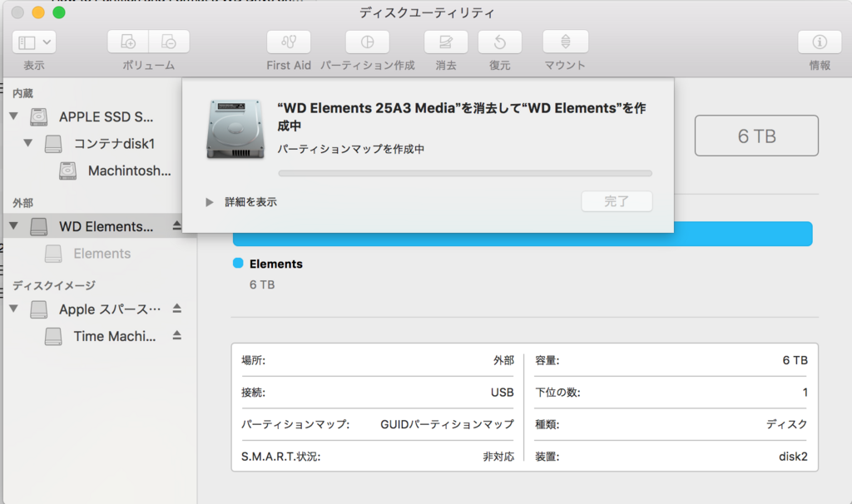
Task: Click the 容量 label in info table
Action: click(x=547, y=360)
